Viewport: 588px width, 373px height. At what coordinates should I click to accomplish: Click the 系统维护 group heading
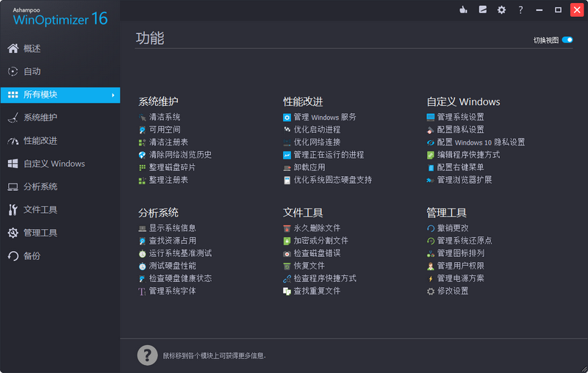(158, 101)
